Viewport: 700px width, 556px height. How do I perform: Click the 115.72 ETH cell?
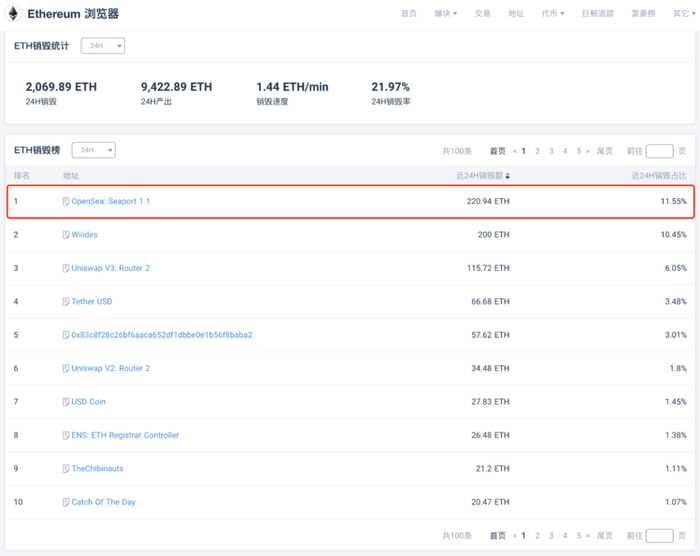488,268
